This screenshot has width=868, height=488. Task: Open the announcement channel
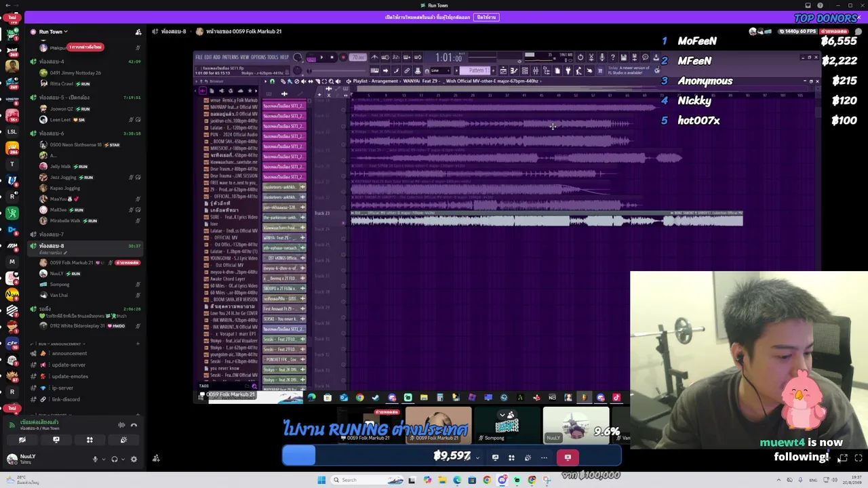pyautogui.click(x=69, y=353)
